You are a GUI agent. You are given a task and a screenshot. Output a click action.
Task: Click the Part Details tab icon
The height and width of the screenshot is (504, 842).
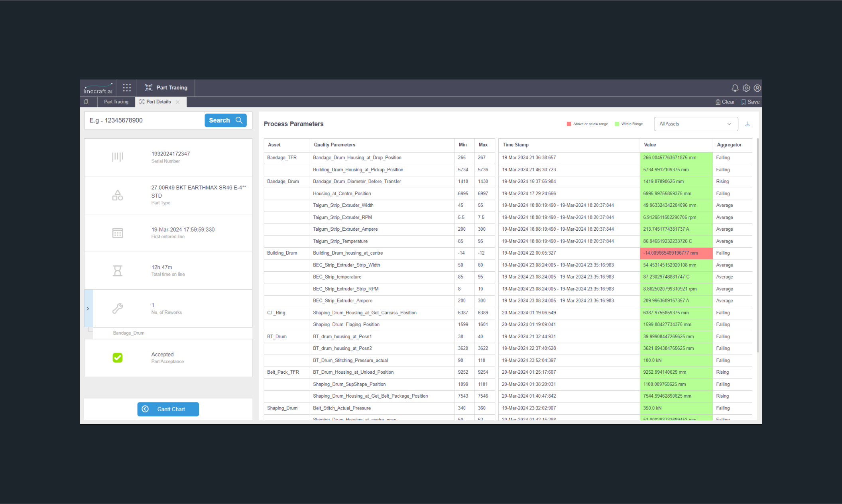[142, 102]
